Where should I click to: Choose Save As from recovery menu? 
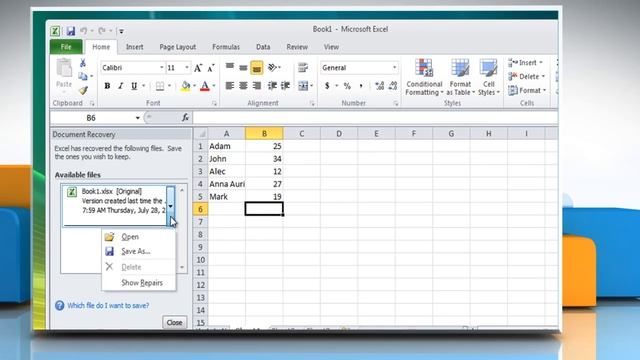click(x=139, y=251)
